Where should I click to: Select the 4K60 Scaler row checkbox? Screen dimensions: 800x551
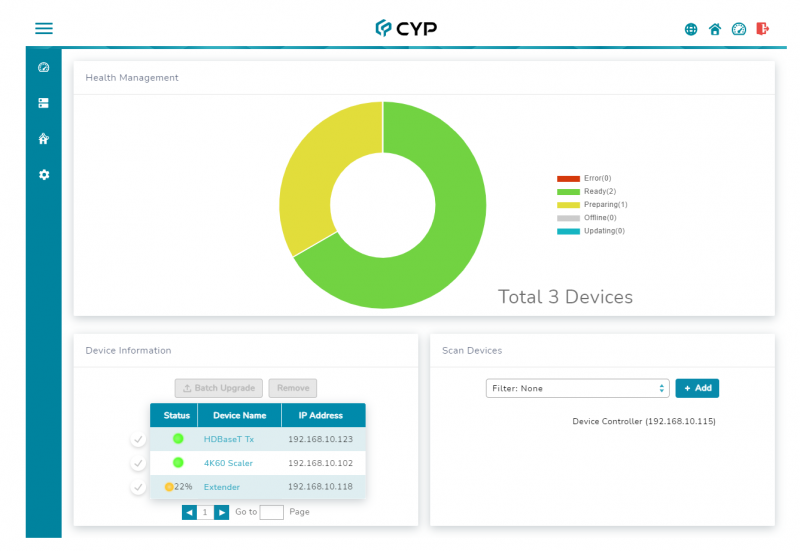pyautogui.click(x=138, y=463)
